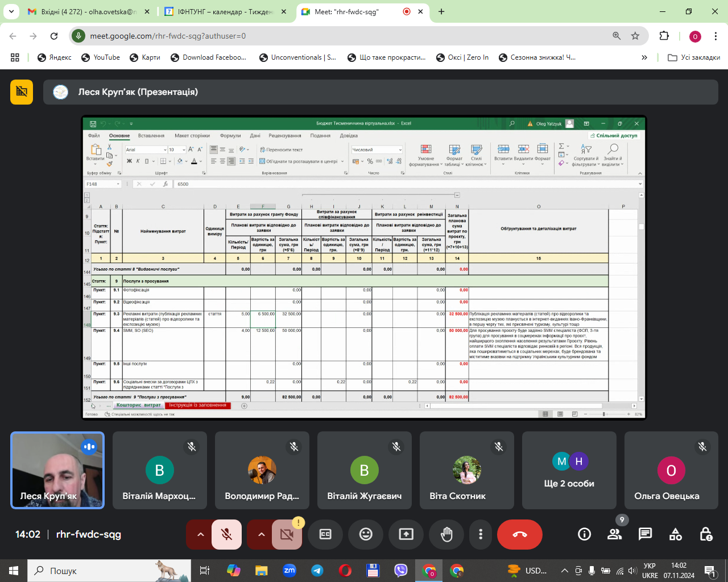
Task: Click Excel percent style icon
Action: click(x=370, y=161)
